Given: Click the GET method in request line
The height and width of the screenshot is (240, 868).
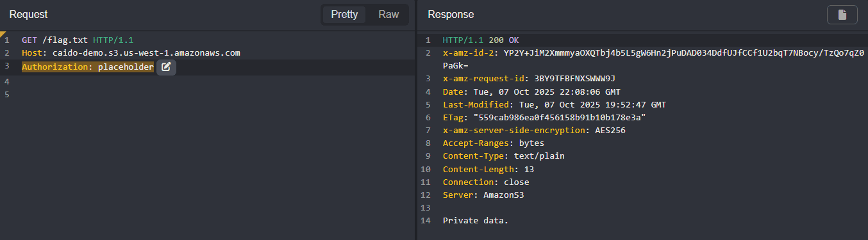Looking at the screenshot, I should [x=29, y=40].
